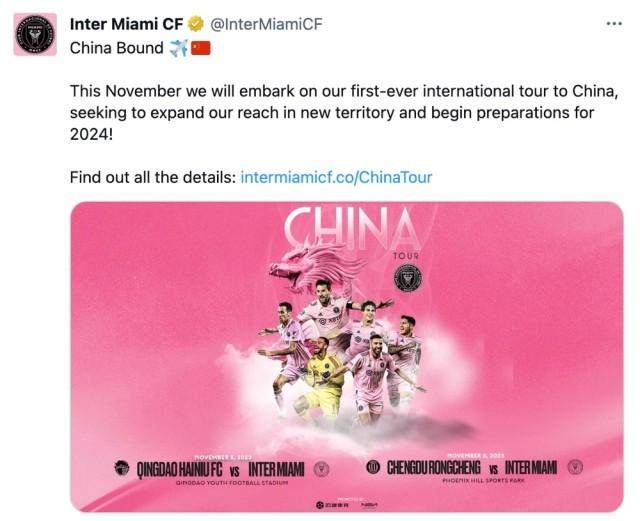Click the Inter Miami crest below TOUR

pyautogui.click(x=407, y=277)
